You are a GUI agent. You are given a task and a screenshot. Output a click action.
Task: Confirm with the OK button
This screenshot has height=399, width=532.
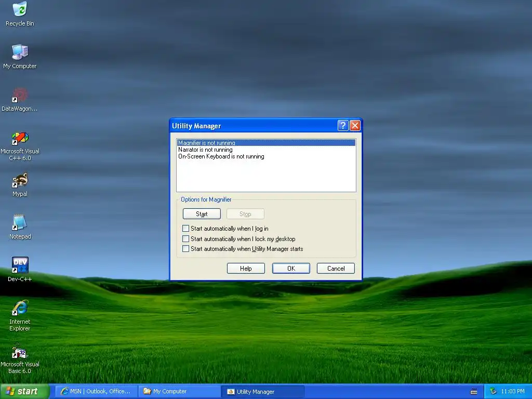[291, 269]
